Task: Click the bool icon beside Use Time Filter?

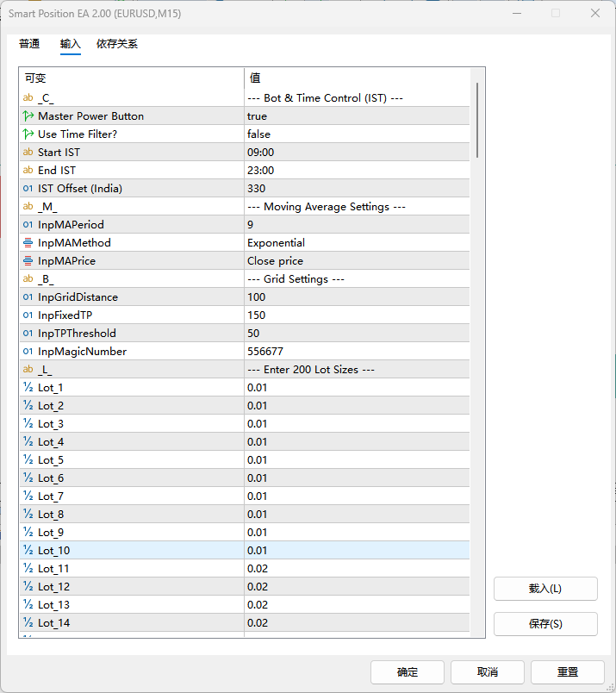Action: 28,134
